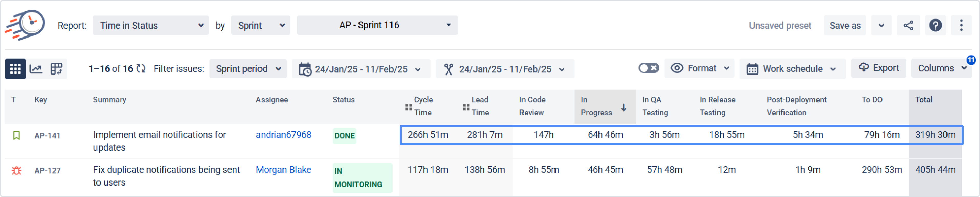Expand the arrow next to Save as

tap(881, 26)
